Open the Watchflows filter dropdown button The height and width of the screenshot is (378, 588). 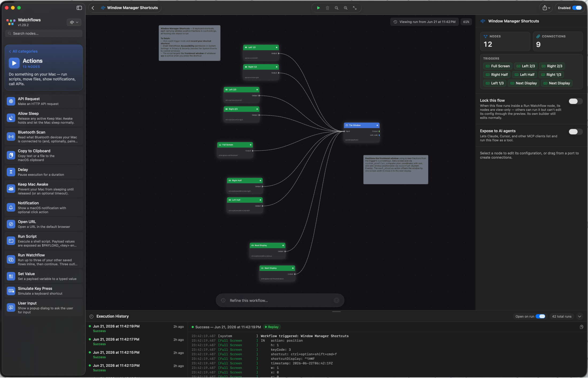pos(74,22)
